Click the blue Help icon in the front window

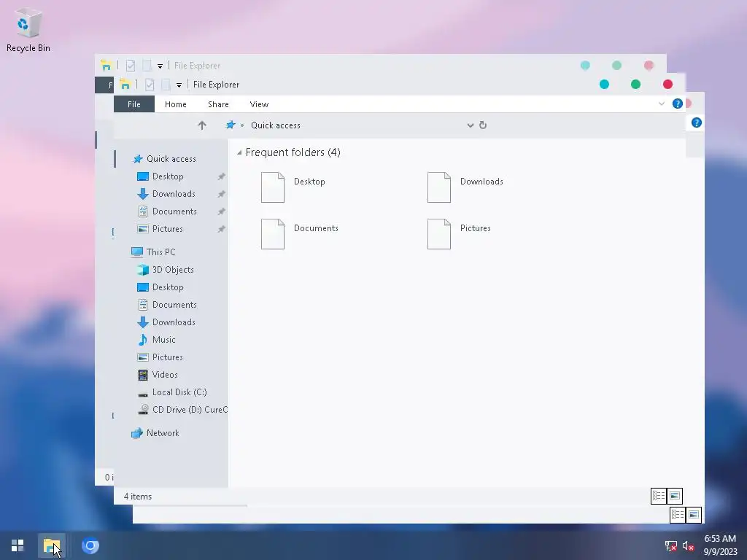(677, 104)
